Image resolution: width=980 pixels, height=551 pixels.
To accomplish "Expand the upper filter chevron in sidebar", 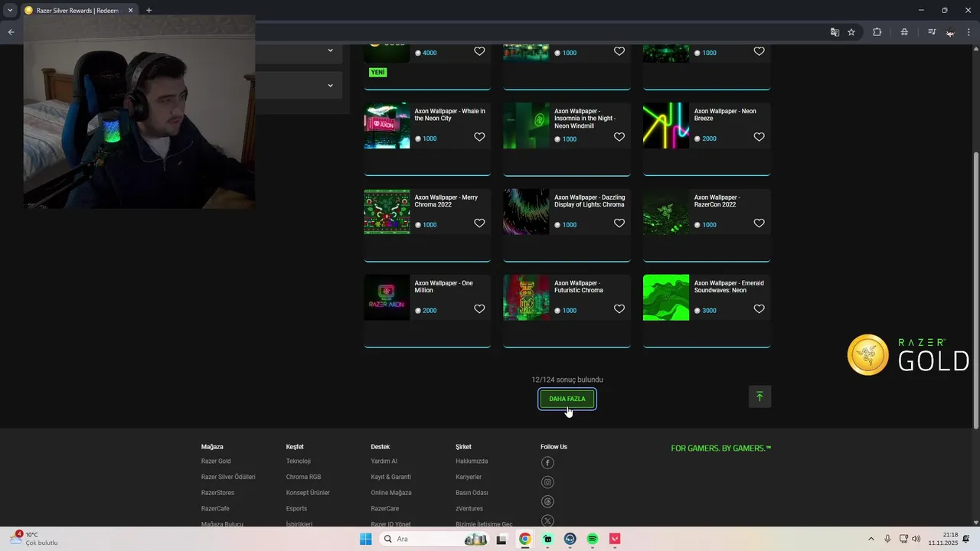I will [330, 51].
